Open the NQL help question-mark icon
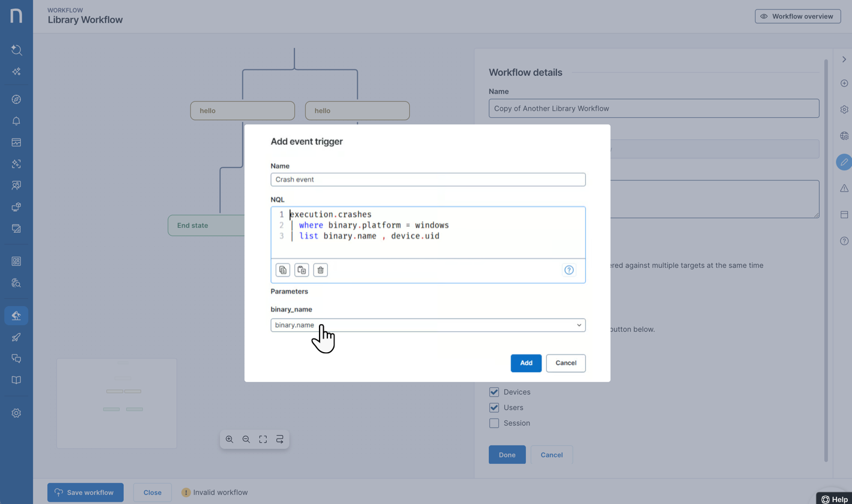Viewport: 852px width, 504px height. pyautogui.click(x=569, y=270)
